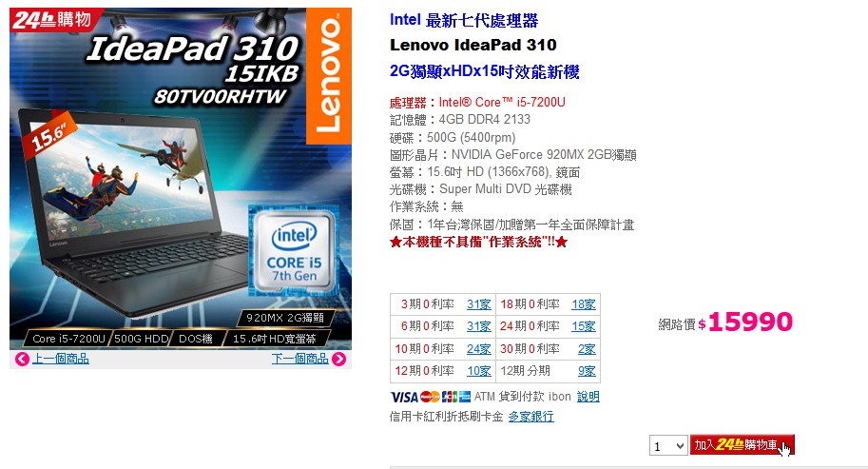Image resolution: width=868 pixels, height=469 pixels.
Task: Open the quantity dropdown showing 1
Action: pyautogui.click(x=668, y=446)
